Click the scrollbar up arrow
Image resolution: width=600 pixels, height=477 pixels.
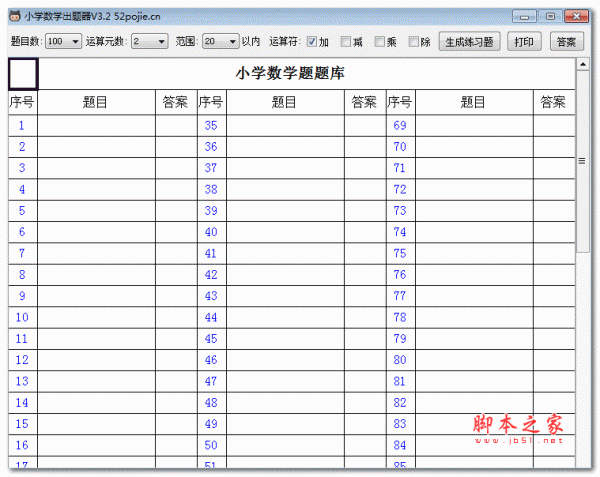pyautogui.click(x=582, y=64)
